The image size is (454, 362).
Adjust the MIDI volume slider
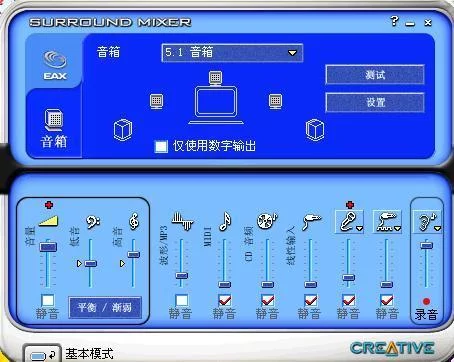click(x=225, y=284)
